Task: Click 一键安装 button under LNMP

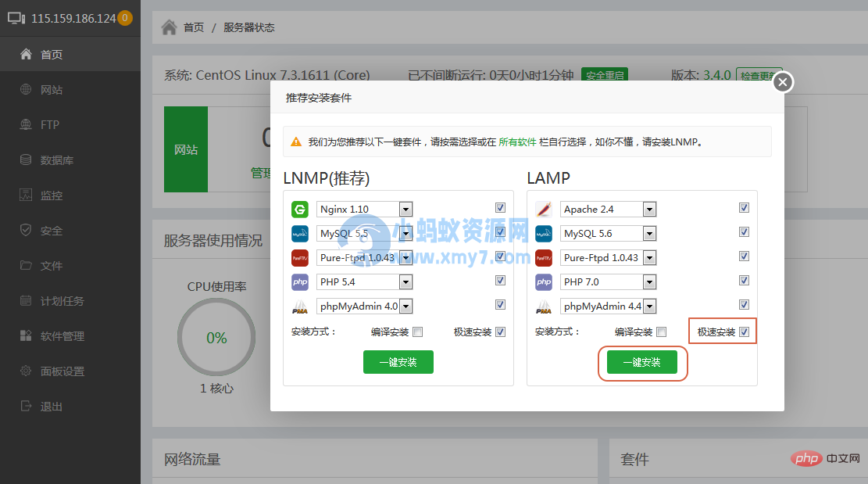Action: click(398, 362)
